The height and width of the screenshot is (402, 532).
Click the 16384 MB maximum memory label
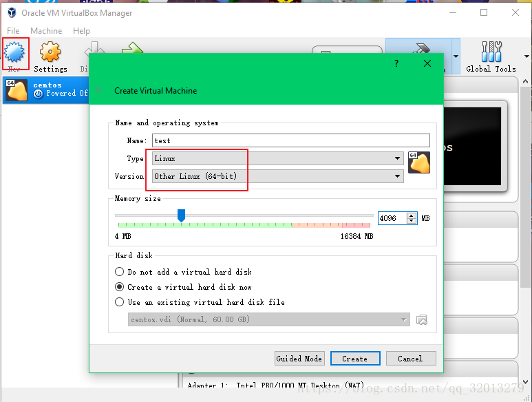pos(357,236)
